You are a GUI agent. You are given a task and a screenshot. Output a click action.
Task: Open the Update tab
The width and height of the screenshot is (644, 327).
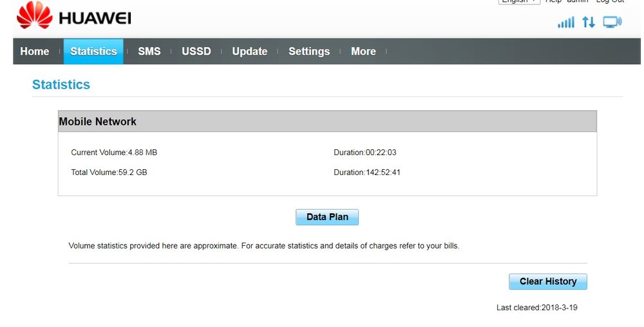[x=249, y=51]
